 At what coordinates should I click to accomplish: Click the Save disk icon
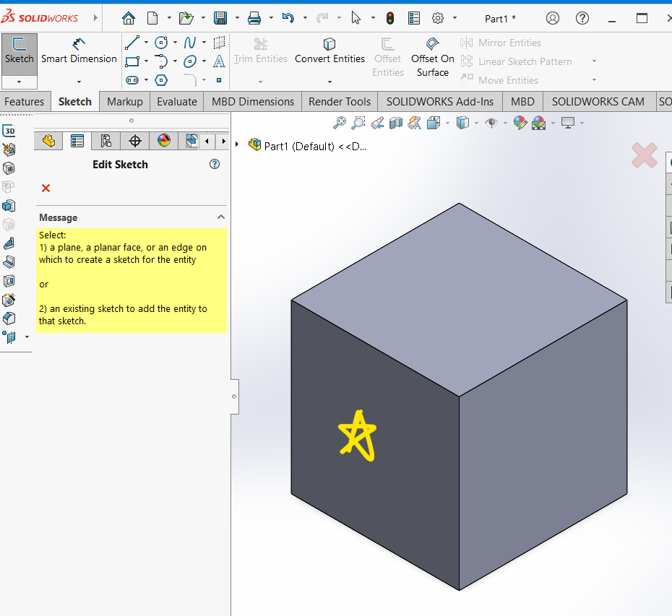coord(220,18)
